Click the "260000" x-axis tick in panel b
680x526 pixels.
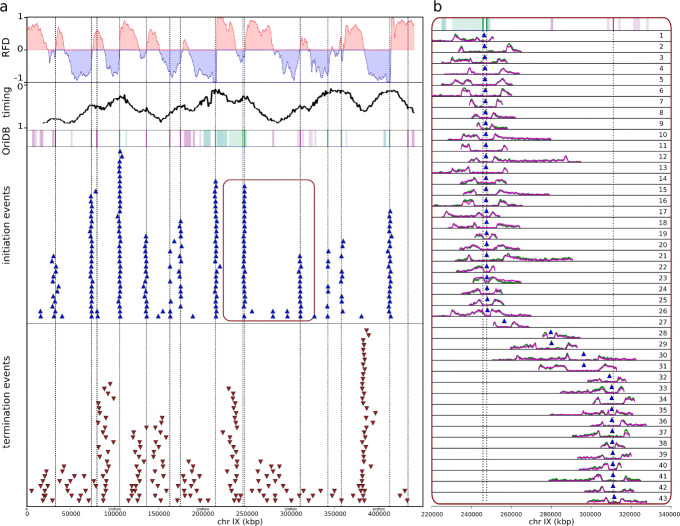[x=511, y=514]
